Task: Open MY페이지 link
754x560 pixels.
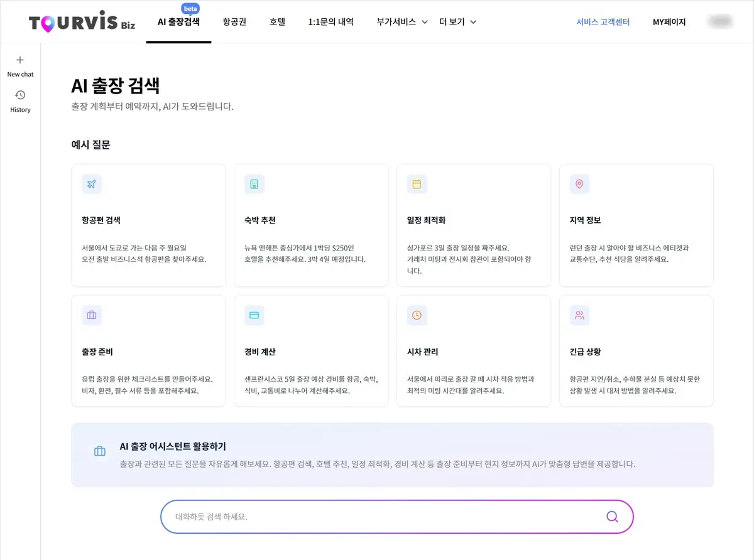Action: (669, 22)
